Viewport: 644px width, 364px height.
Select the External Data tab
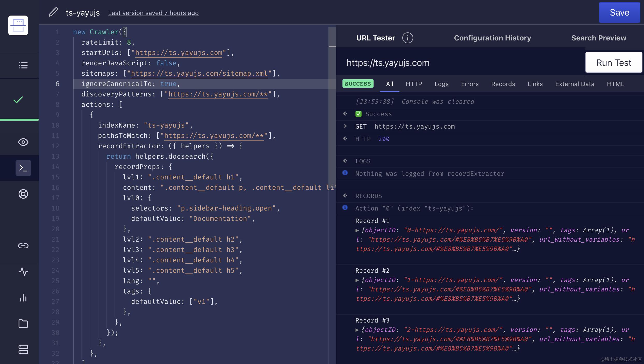coord(575,84)
